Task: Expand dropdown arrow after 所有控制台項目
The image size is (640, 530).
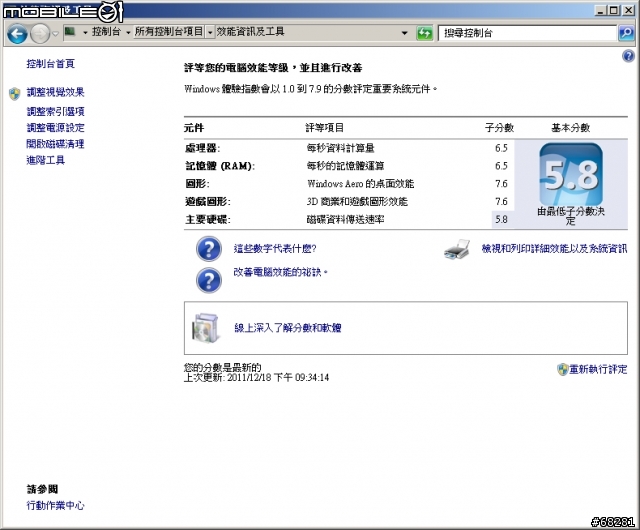Action: tap(210, 32)
